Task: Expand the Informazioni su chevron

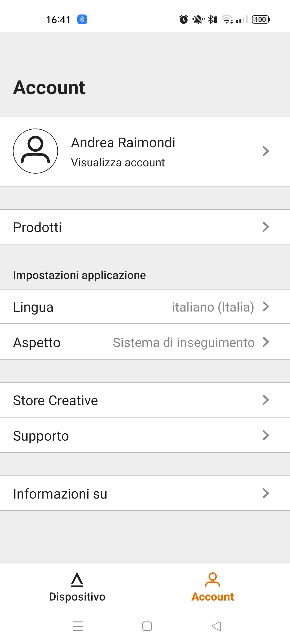Action: (x=266, y=493)
